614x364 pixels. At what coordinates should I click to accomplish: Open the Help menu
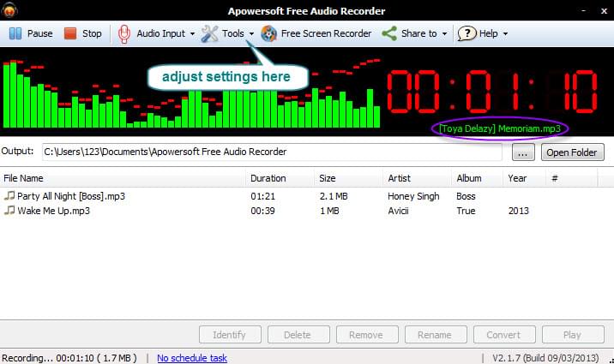pos(482,33)
